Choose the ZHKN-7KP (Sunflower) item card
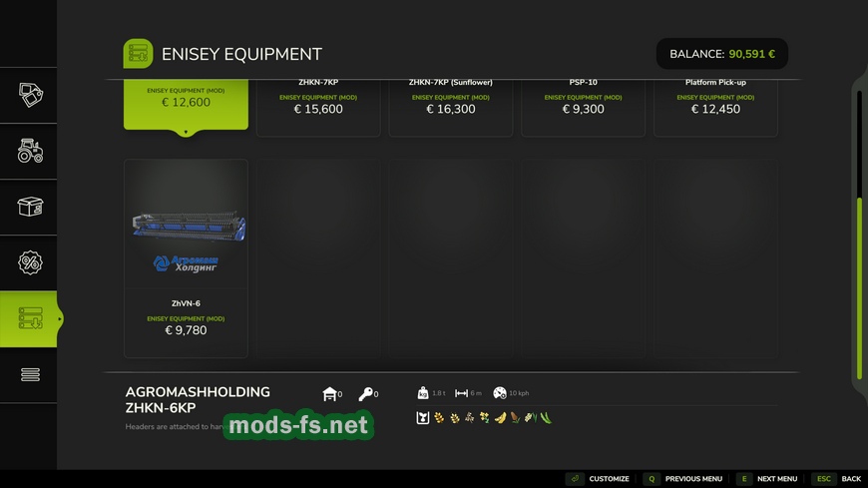Viewport: 868px width, 488px height. click(450, 106)
